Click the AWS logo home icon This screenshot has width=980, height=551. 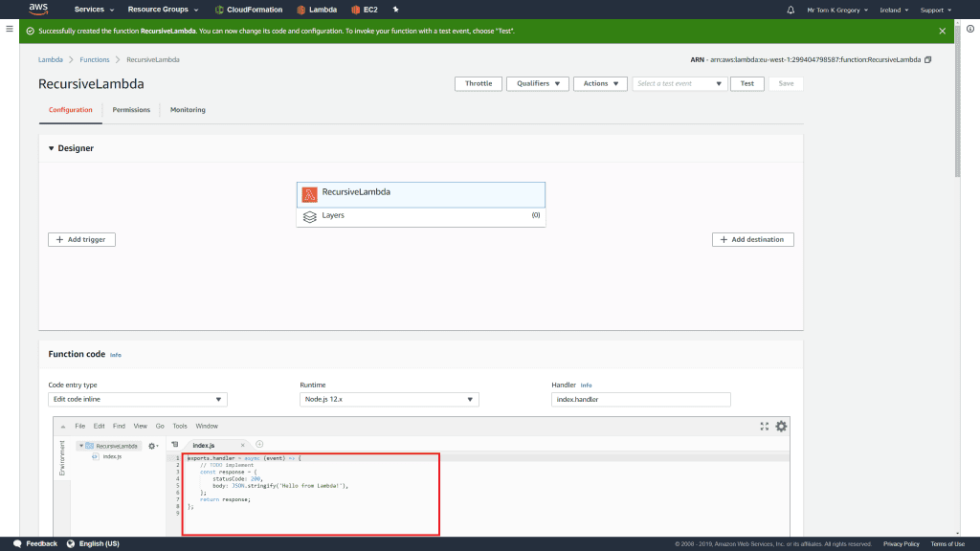click(38, 10)
